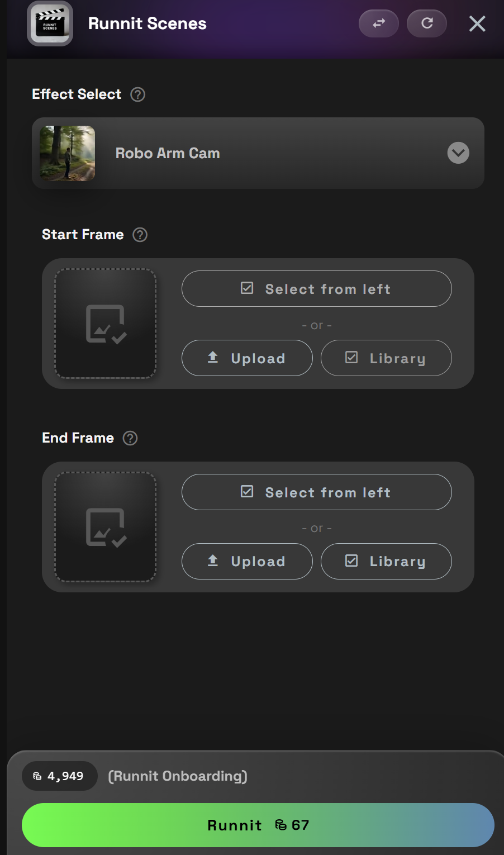
Task: Upload an image for Start Frame
Action: (x=247, y=358)
